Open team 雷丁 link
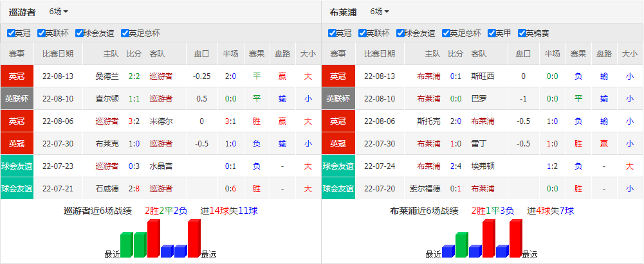This screenshot has height=264, width=644. [x=479, y=144]
